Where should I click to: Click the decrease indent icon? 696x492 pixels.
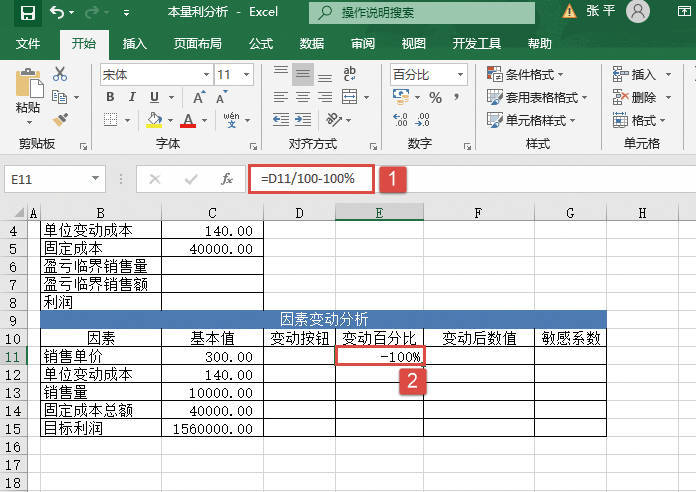click(x=281, y=119)
